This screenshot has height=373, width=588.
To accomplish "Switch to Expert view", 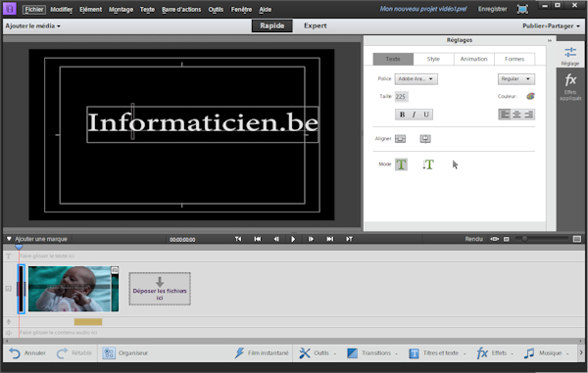I will (x=315, y=25).
